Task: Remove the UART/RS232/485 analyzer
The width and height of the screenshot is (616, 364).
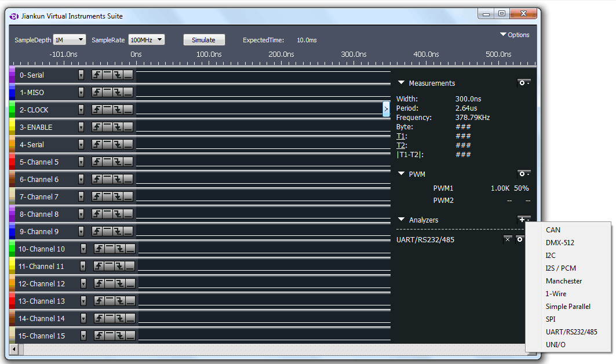Action: point(508,239)
